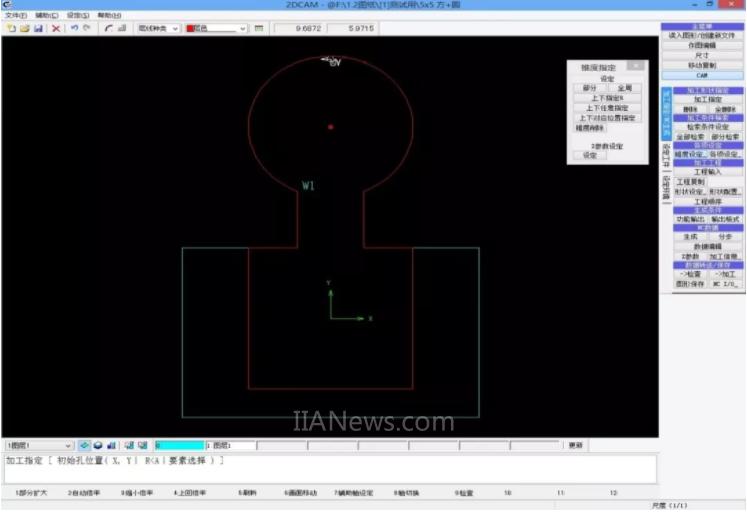
Task: Click the table icon right of color dropdown
Action: pos(257,28)
